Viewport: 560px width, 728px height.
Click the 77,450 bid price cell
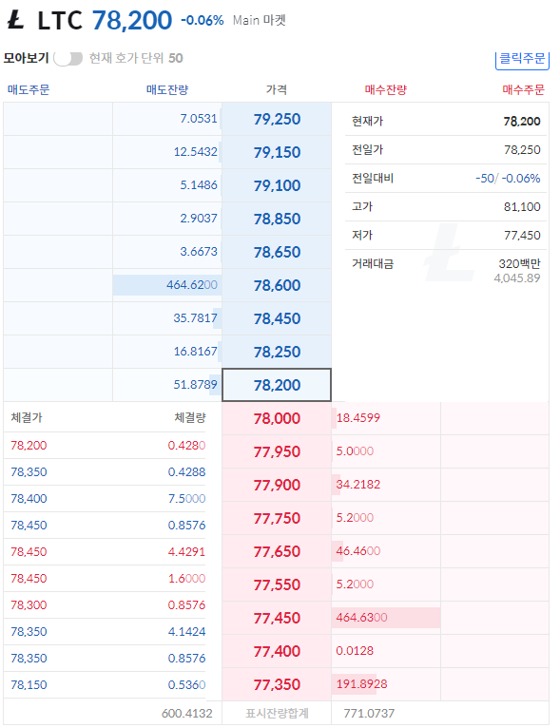pyautogui.click(x=277, y=618)
